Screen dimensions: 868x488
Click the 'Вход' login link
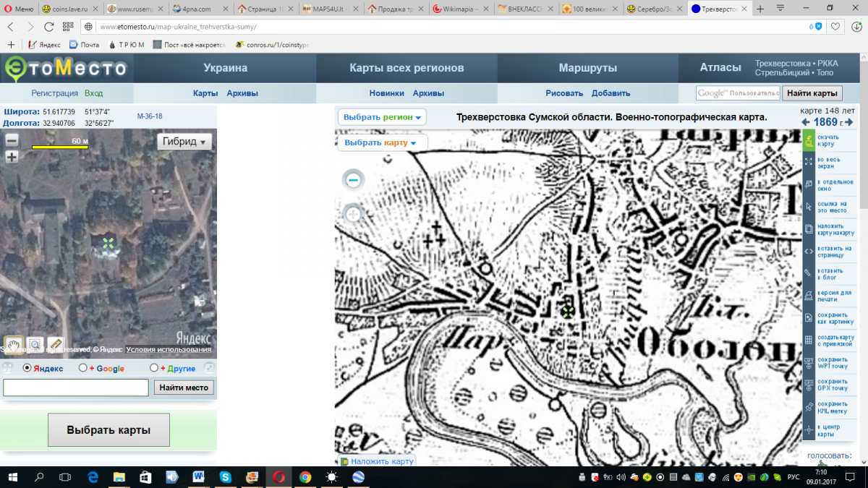(x=93, y=93)
